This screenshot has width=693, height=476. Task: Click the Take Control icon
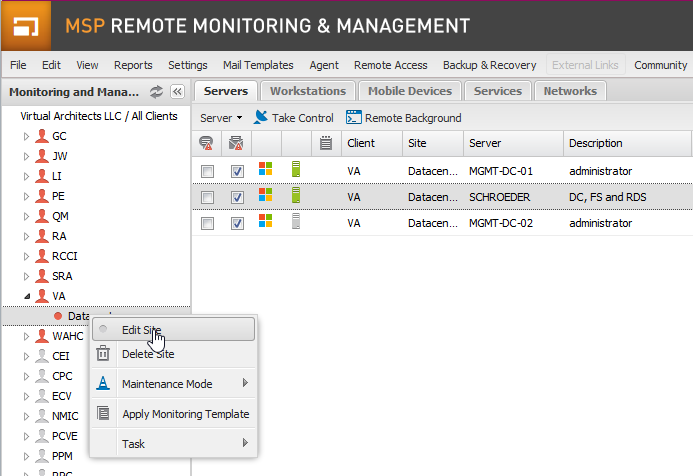click(261, 118)
